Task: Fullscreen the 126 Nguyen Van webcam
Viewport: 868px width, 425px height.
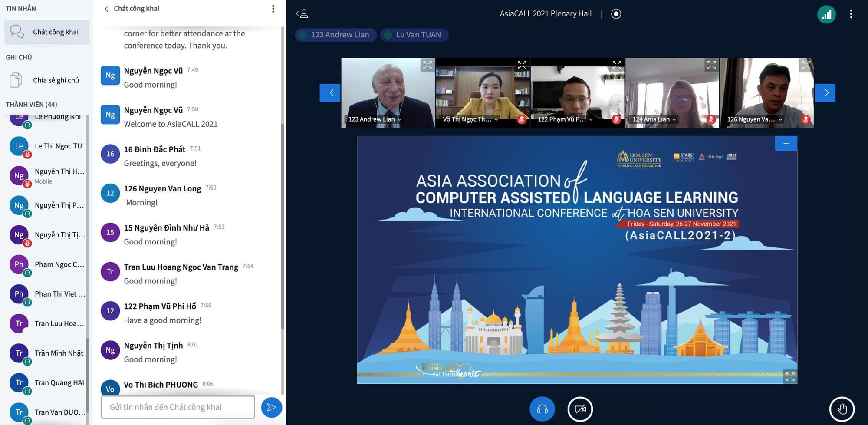Action: coord(806,65)
